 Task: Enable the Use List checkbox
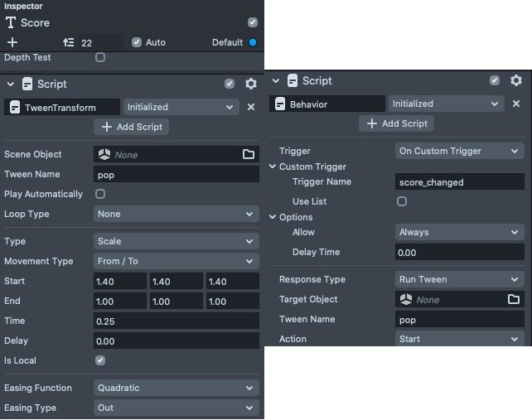402,201
